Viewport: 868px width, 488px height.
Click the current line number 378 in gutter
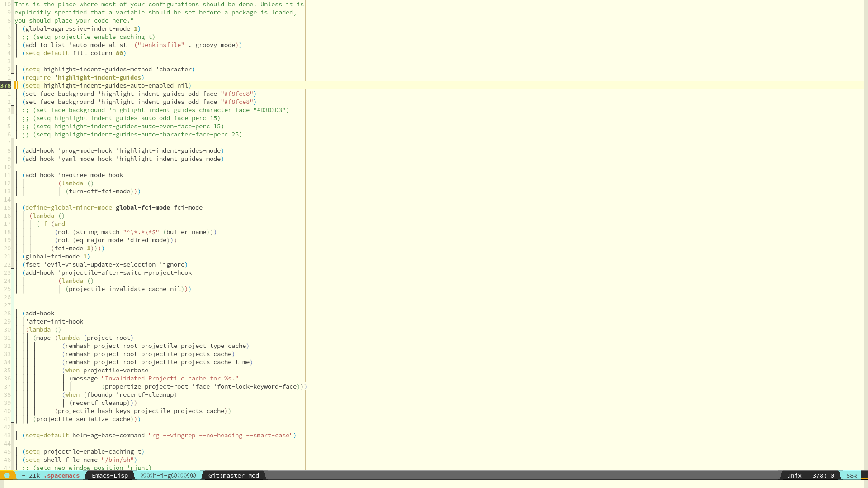(x=5, y=85)
